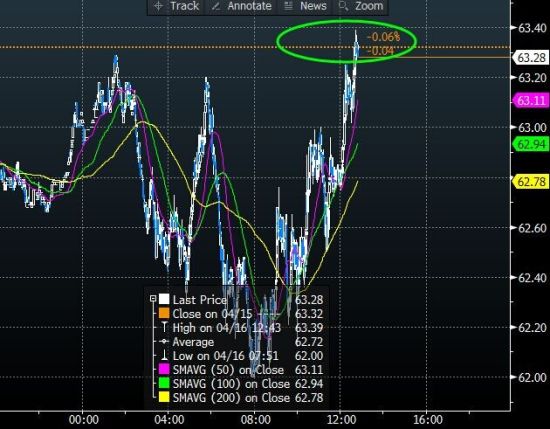
Task: Activate the Zoom magnifier icon
Action: pyautogui.click(x=343, y=6)
